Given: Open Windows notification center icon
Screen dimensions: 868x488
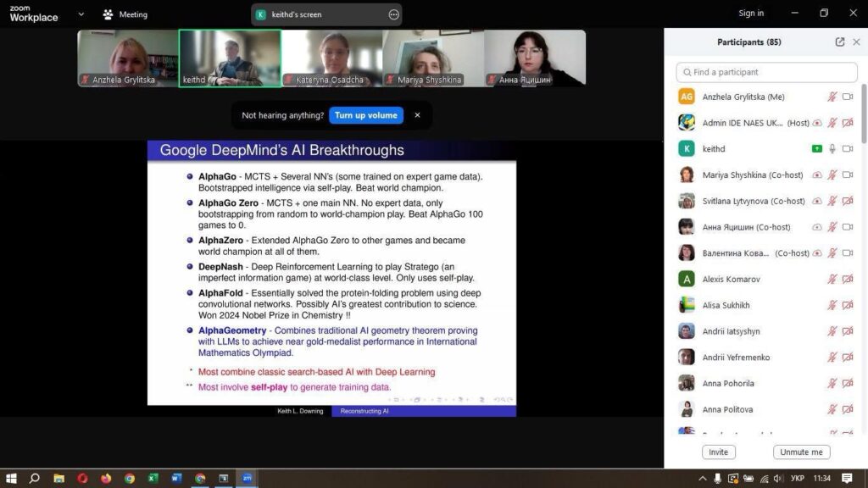Looking at the screenshot, I should [847, 479].
